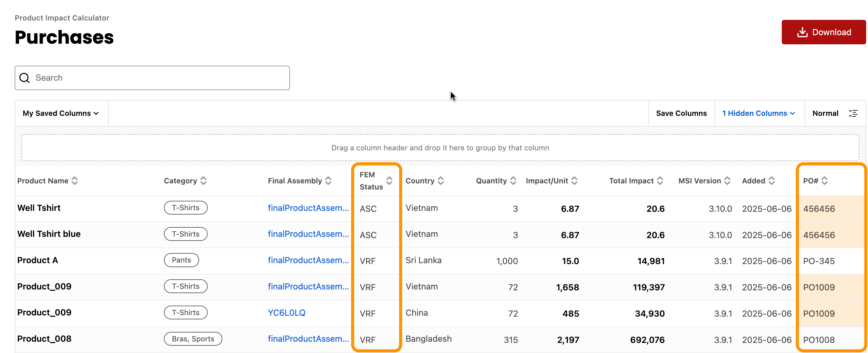Click the Product Impact Calculator breadcrumb
The image size is (868, 353).
62,18
